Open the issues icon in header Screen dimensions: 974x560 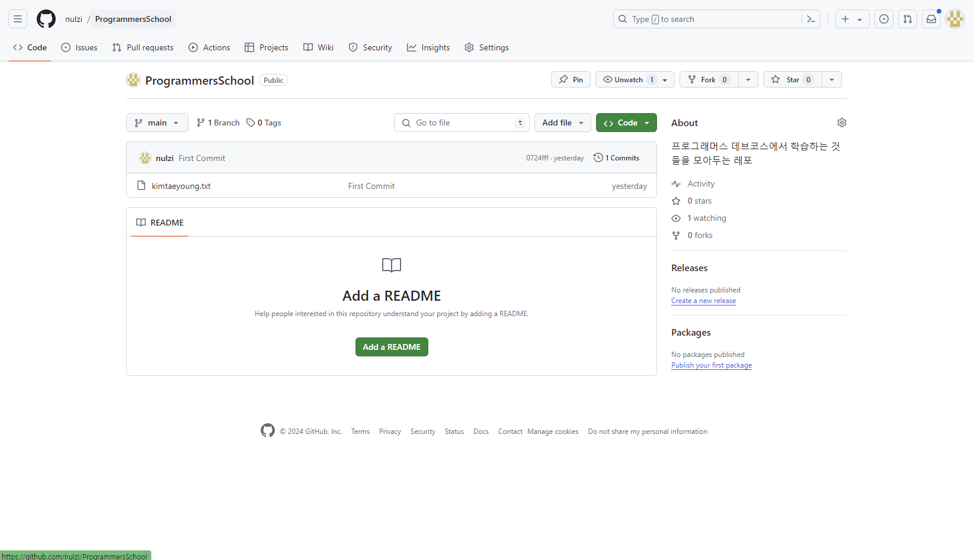pos(884,19)
